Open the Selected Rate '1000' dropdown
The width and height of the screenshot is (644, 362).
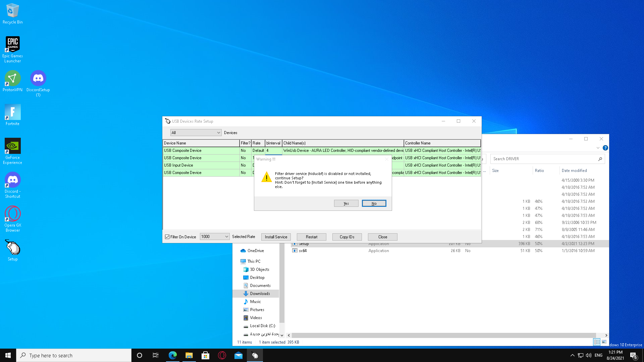pos(214,236)
